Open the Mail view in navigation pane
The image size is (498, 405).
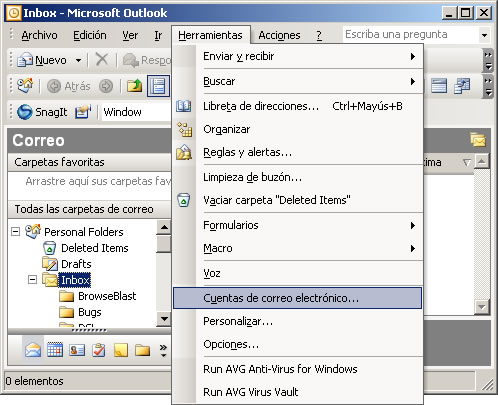click(x=33, y=350)
